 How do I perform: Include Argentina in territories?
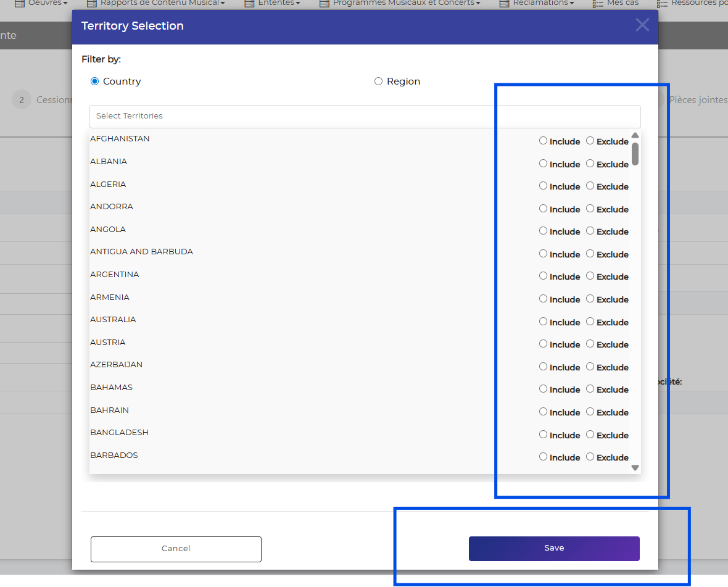(543, 276)
